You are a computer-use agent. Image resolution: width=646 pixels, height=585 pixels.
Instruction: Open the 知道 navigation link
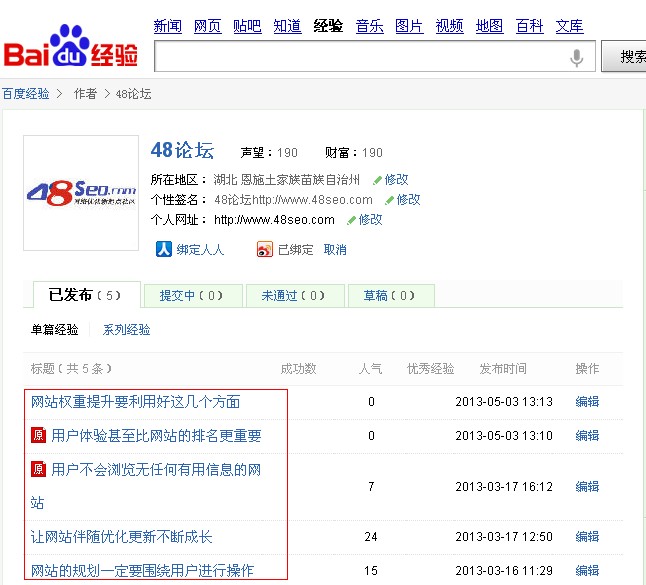[288, 26]
